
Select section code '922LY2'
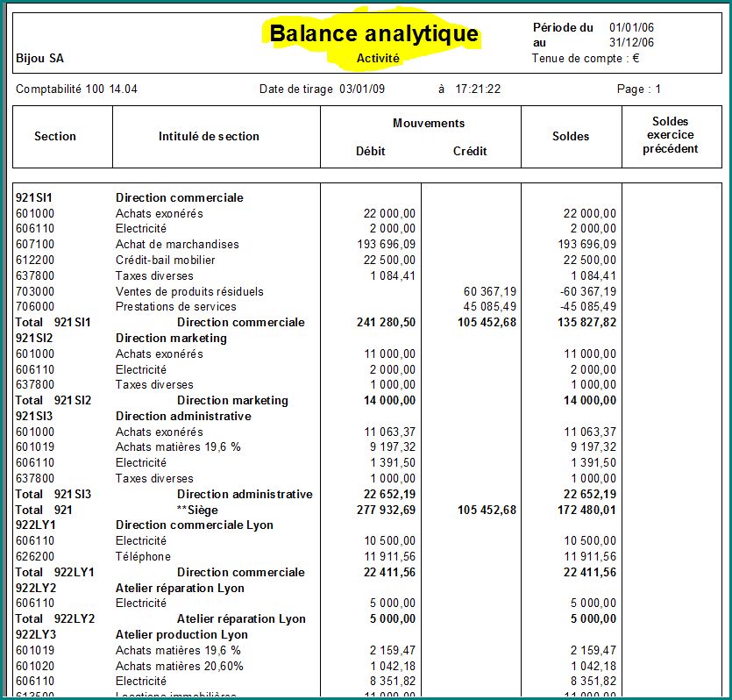click(x=36, y=588)
